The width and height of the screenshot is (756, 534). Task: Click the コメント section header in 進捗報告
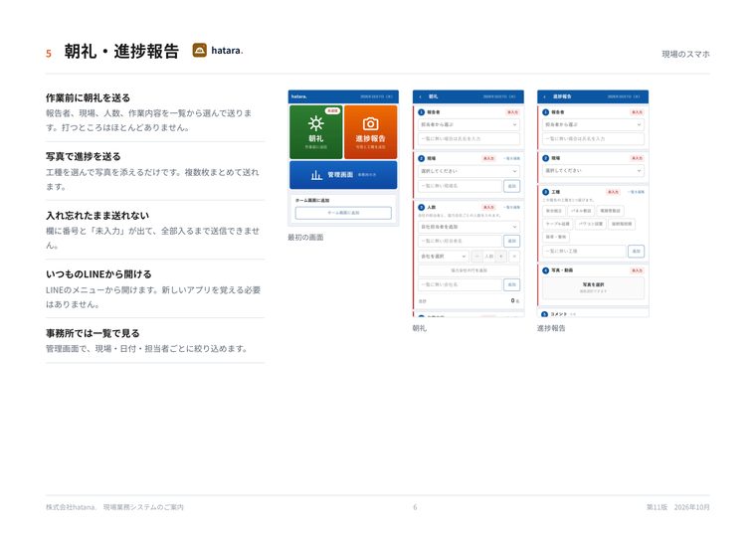click(559, 314)
